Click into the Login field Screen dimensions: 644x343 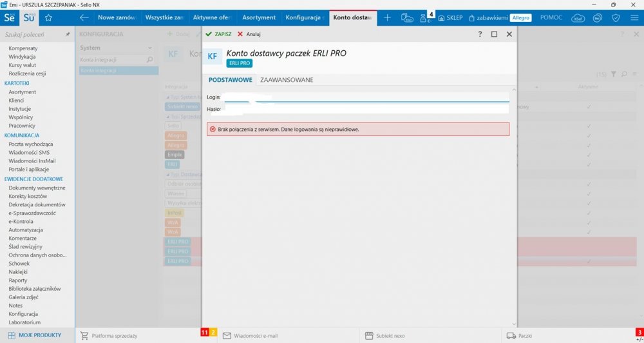(366, 97)
